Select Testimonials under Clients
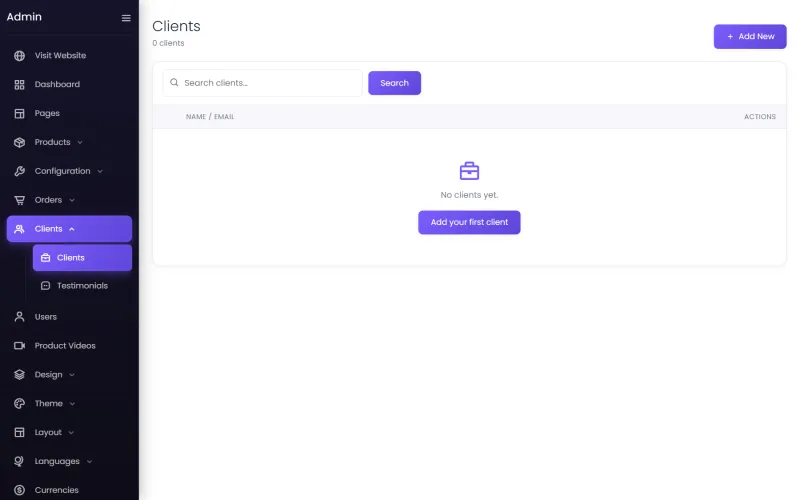The width and height of the screenshot is (800, 500). 83,286
